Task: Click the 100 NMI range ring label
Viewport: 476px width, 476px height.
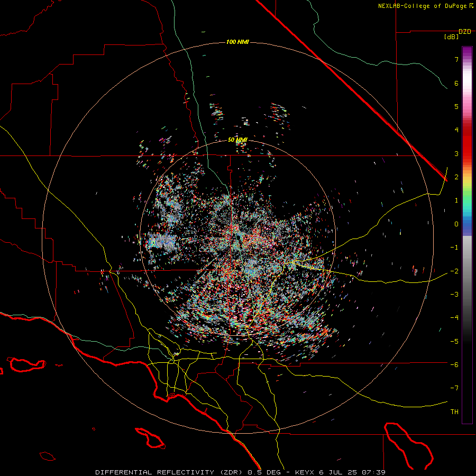Action: (237, 42)
